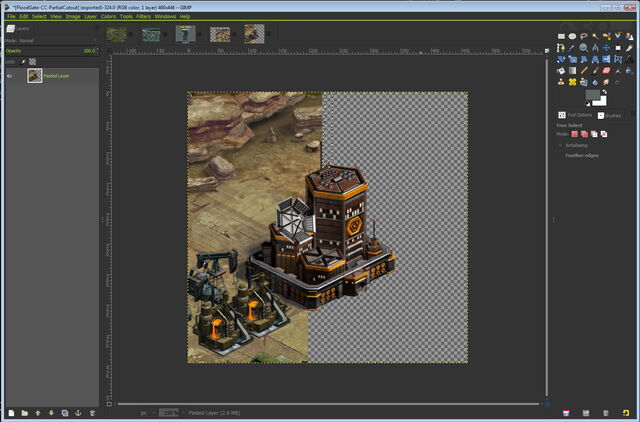Select the Eraser tool
Viewport: 640px width, 422px height.
click(606, 71)
